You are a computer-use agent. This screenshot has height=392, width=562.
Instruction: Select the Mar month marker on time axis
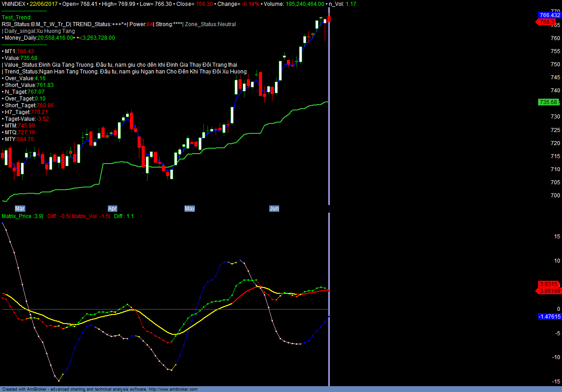(x=20, y=209)
